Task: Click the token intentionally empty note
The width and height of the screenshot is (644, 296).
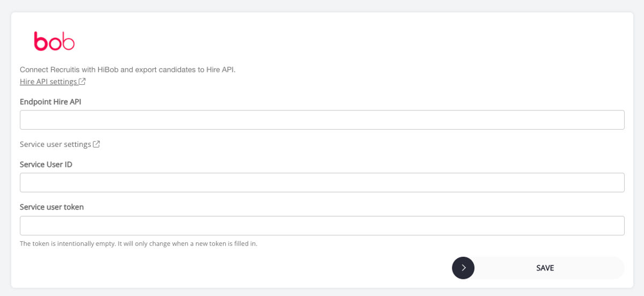Action: point(138,243)
